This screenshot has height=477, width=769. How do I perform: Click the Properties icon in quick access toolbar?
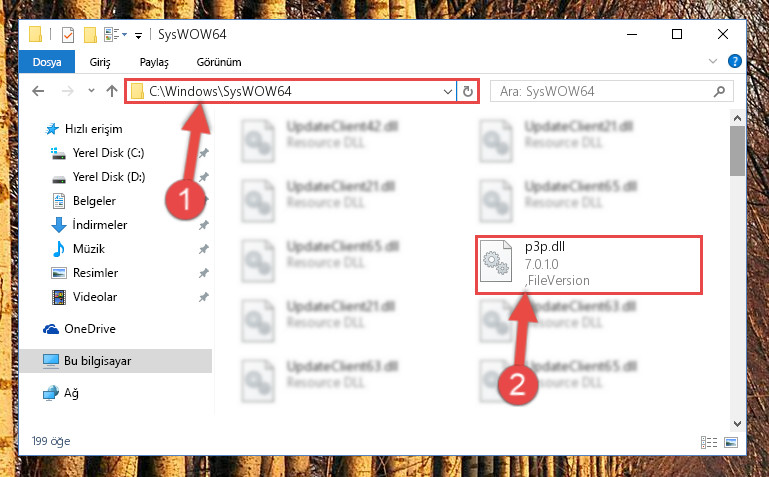pyautogui.click(x=68, y=35)
